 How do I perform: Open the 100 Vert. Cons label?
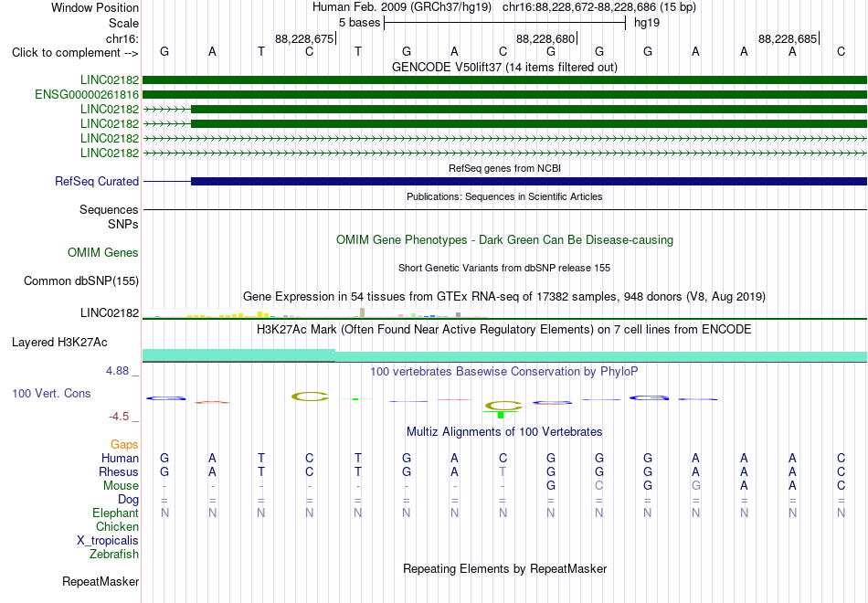(x=51, y=393)
